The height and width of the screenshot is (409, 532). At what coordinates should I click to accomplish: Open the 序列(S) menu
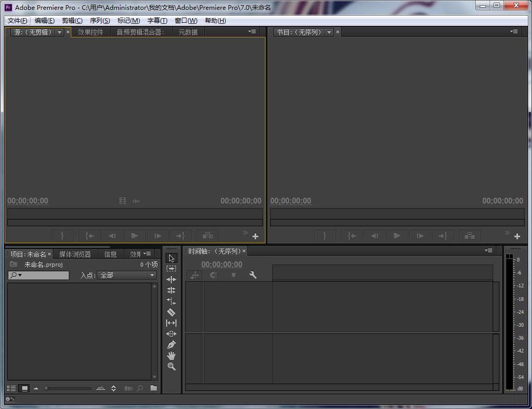coord(100,21)
